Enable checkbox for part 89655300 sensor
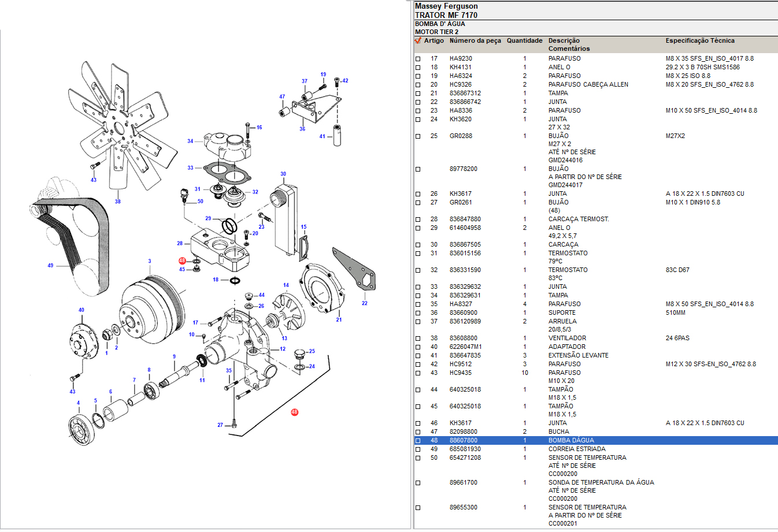The width and height of the screenshot is (778, 532). click(x=418, y=508)
